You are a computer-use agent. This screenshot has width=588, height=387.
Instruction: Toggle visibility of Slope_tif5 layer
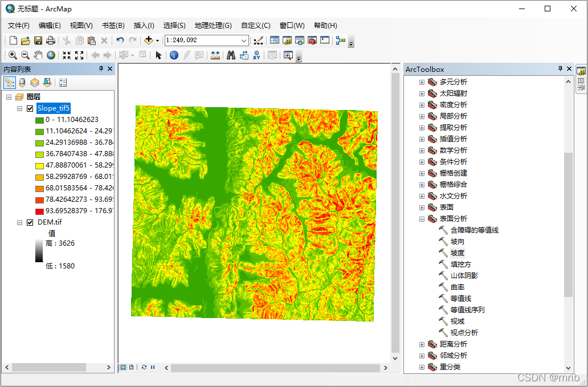30,109
